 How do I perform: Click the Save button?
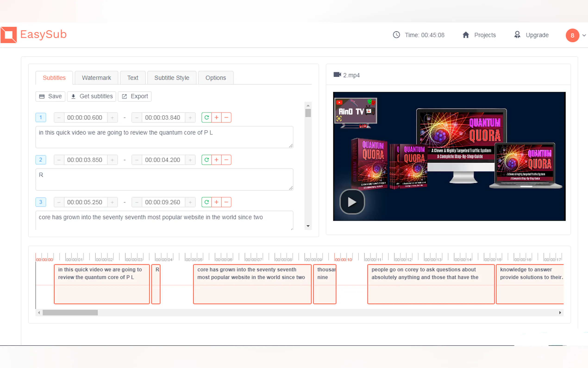50,96
